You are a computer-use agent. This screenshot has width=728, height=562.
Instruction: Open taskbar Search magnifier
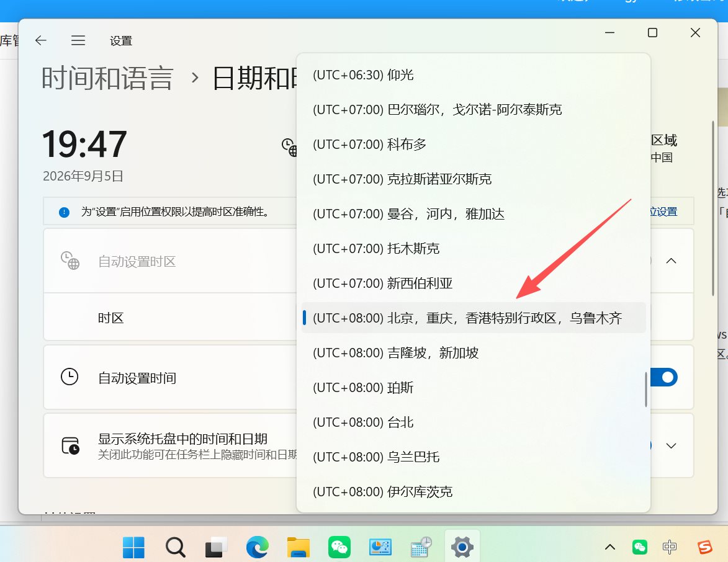coord(176,548)
